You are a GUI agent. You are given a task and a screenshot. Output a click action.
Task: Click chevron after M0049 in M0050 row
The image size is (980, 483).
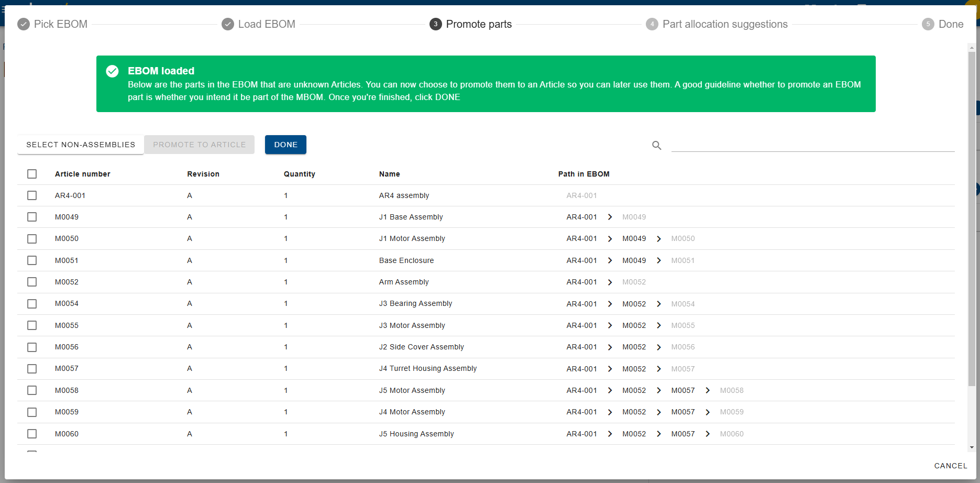(659, 239)
